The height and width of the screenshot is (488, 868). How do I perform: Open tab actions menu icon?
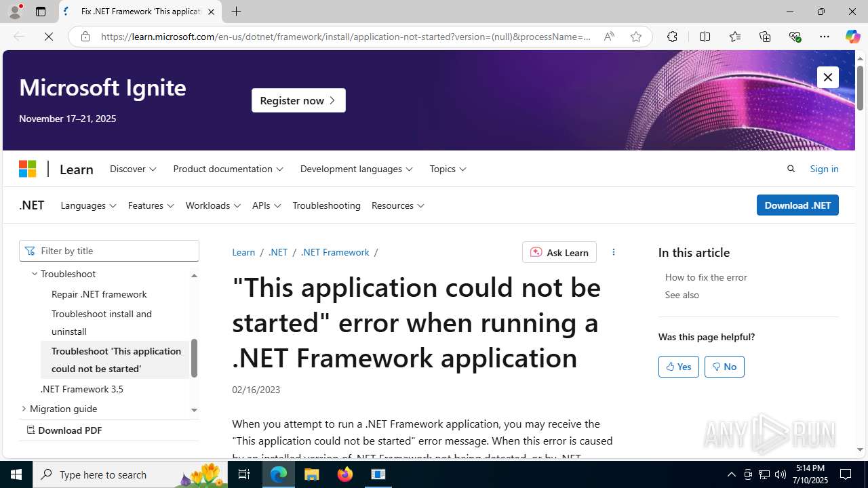coord(41,12)
